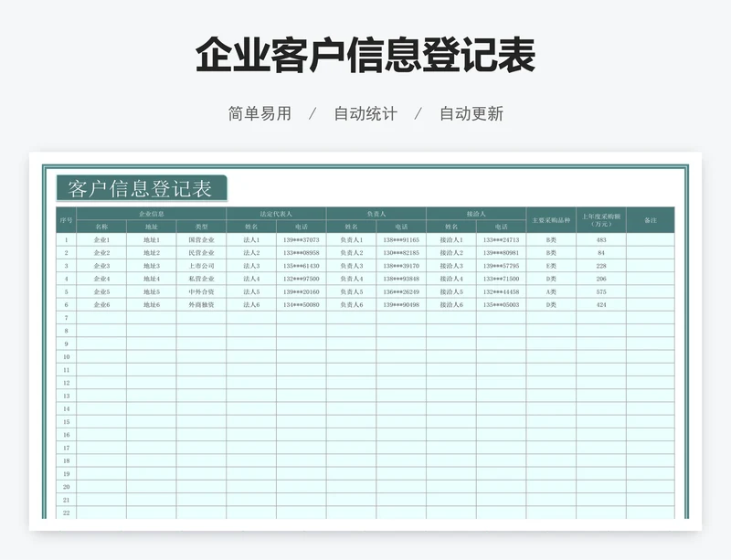Click purchase amount cell 483

click(601, 239)
